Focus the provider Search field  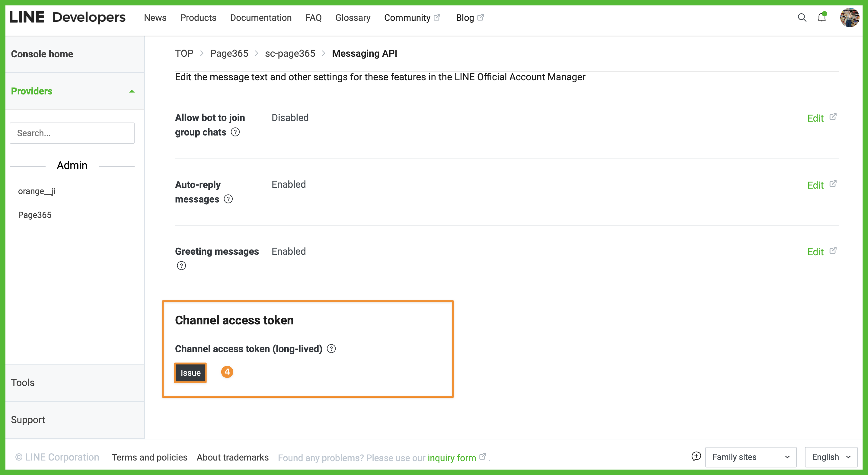click(x=72, y=133)
